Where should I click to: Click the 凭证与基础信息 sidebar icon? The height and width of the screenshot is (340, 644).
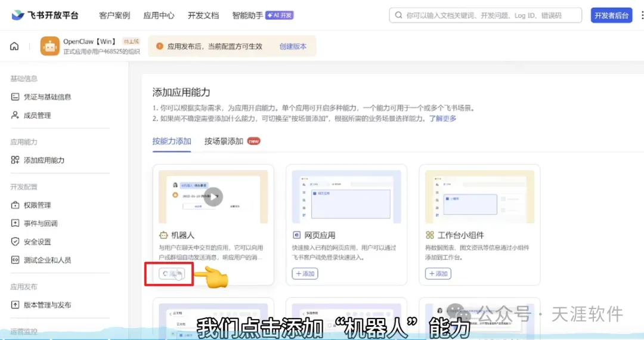(x=15, y=97)
